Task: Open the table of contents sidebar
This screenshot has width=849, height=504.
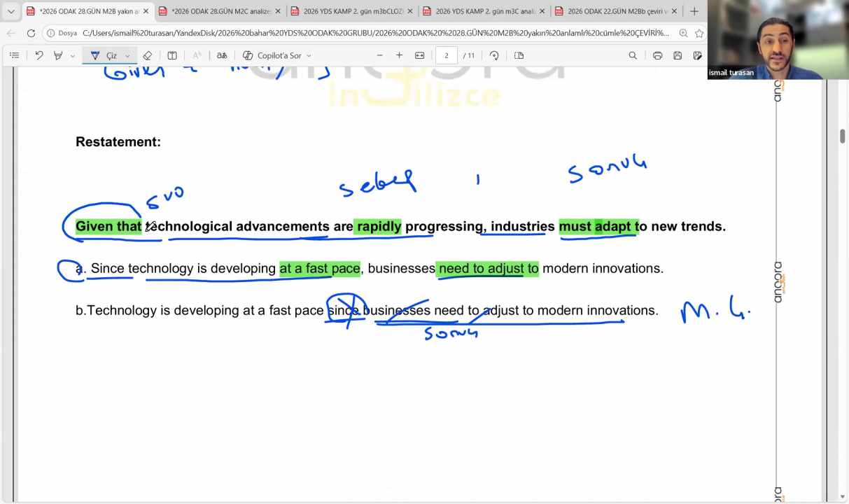Action: pos(14,55)
